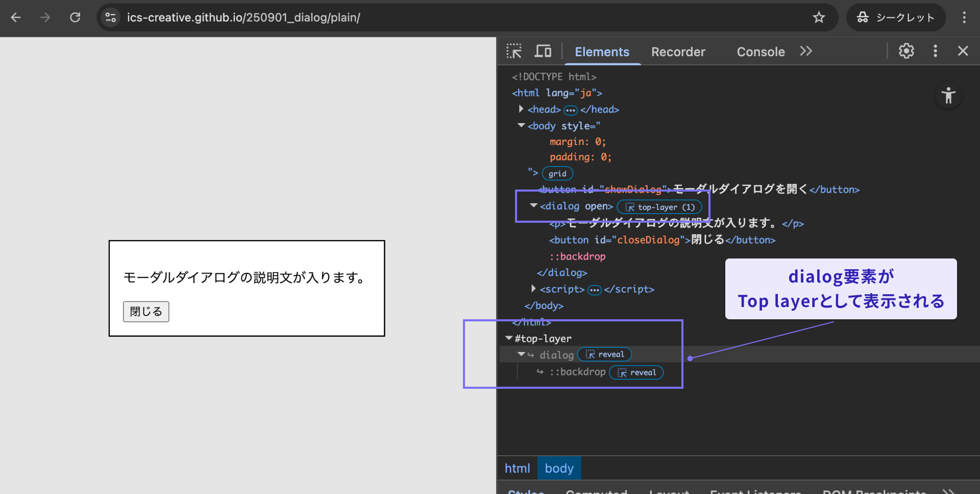Collapse the body element node

(521, 125)
